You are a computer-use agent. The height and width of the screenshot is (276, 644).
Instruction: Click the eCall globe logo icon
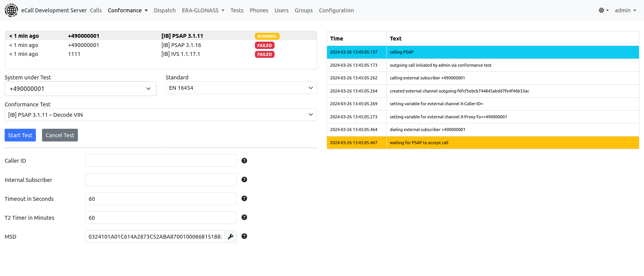(11, 10)
